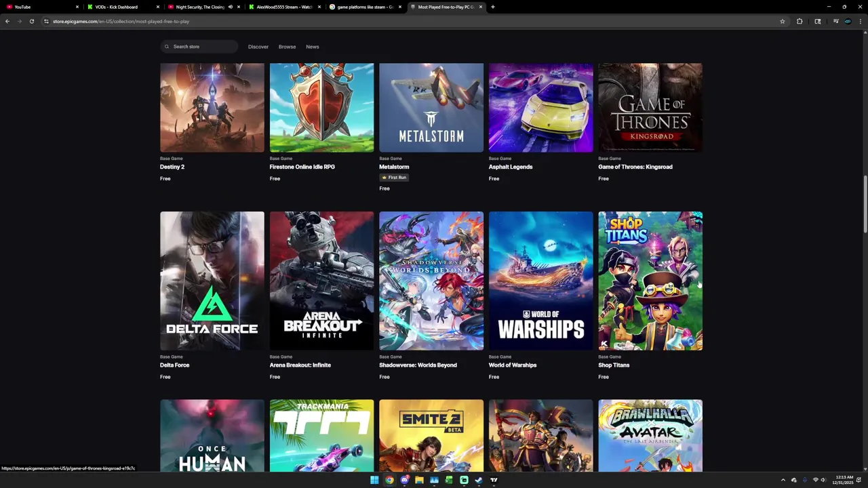Mute the Night Security tab audio
Image resolution: width=868 pixels, height=488 pixels.
(x=231, y=7)
